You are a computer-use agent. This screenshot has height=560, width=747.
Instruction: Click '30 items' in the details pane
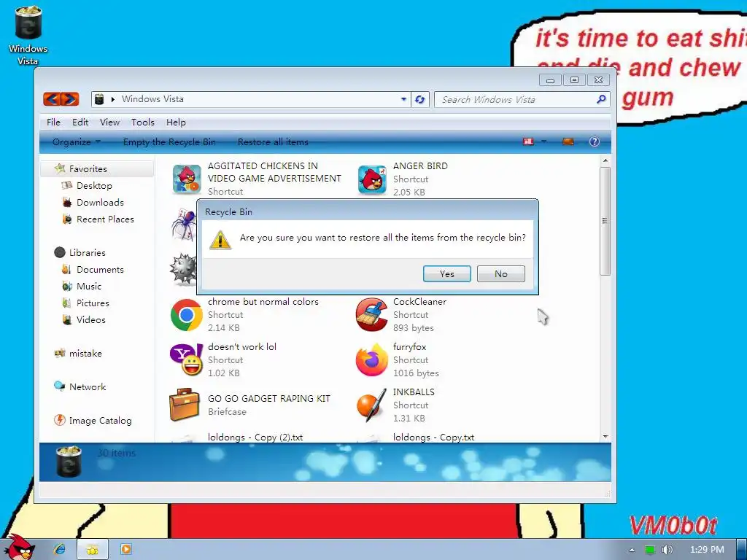tap(117, 453)
